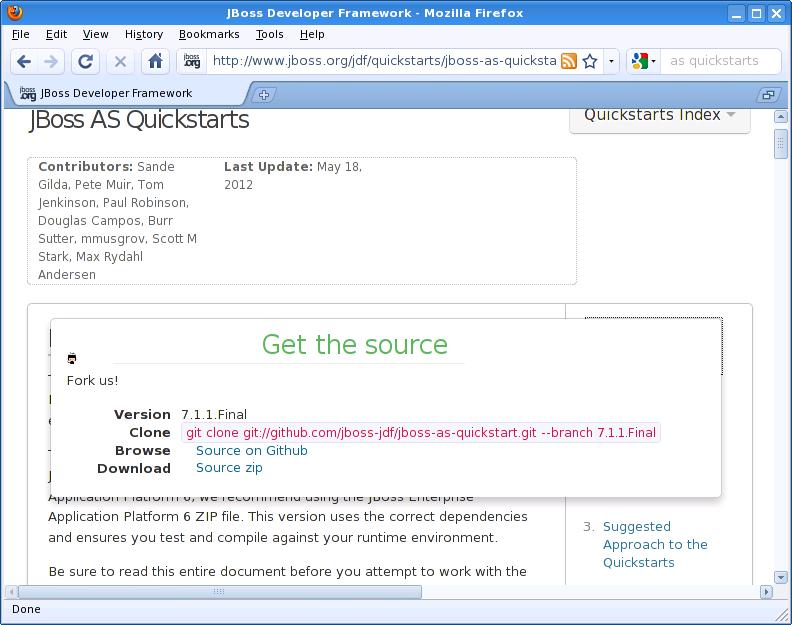Maximize the Firefox window

(x=756, y=13)
